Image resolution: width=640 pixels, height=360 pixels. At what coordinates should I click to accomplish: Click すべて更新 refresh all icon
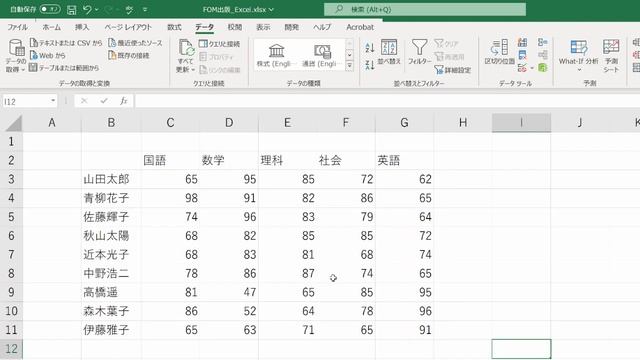coord(186,48)
